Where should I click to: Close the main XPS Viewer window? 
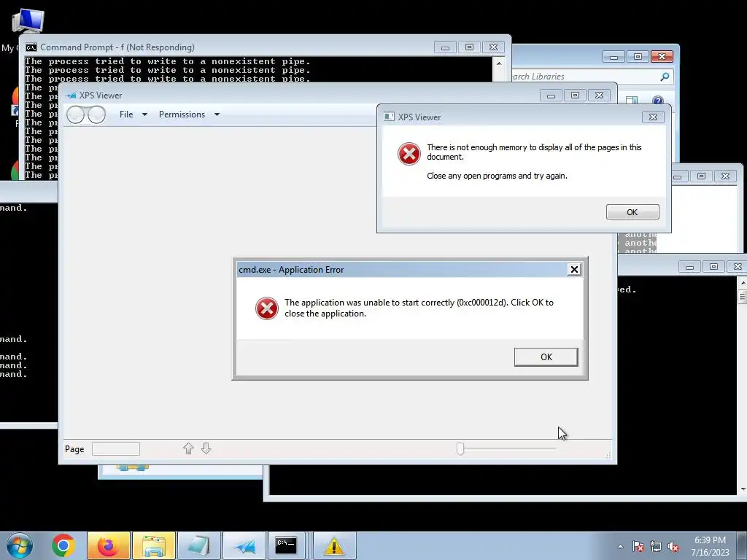point(600,96)
